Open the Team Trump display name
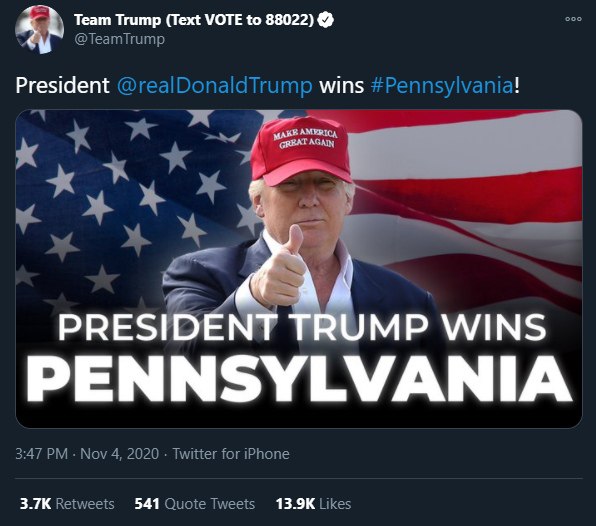This screenshot has width=596, height=526. (194, 20)
